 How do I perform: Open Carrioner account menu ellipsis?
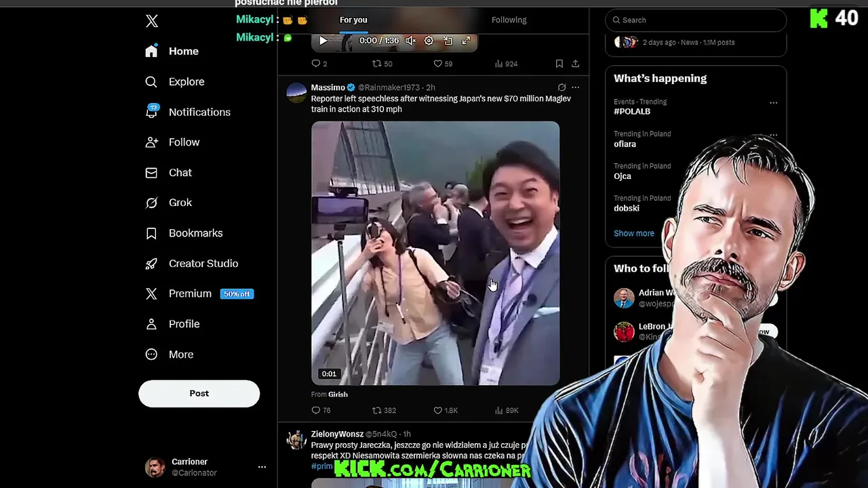point(262,467)
